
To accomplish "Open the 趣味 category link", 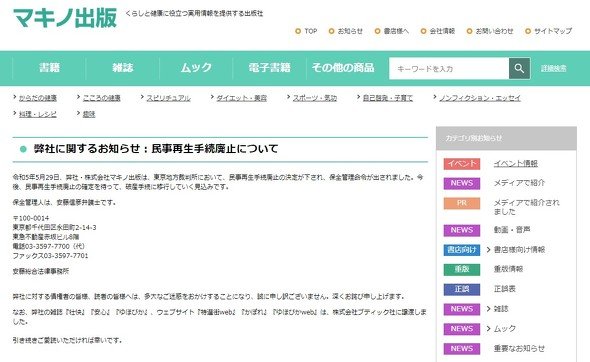I will tap(89, 114).
